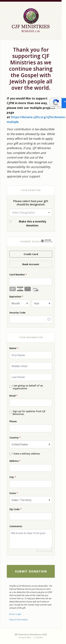Open the Select Designation dropdown
Image resolution: width=66 pixels, height=644 pixels.
click(31, 213)
